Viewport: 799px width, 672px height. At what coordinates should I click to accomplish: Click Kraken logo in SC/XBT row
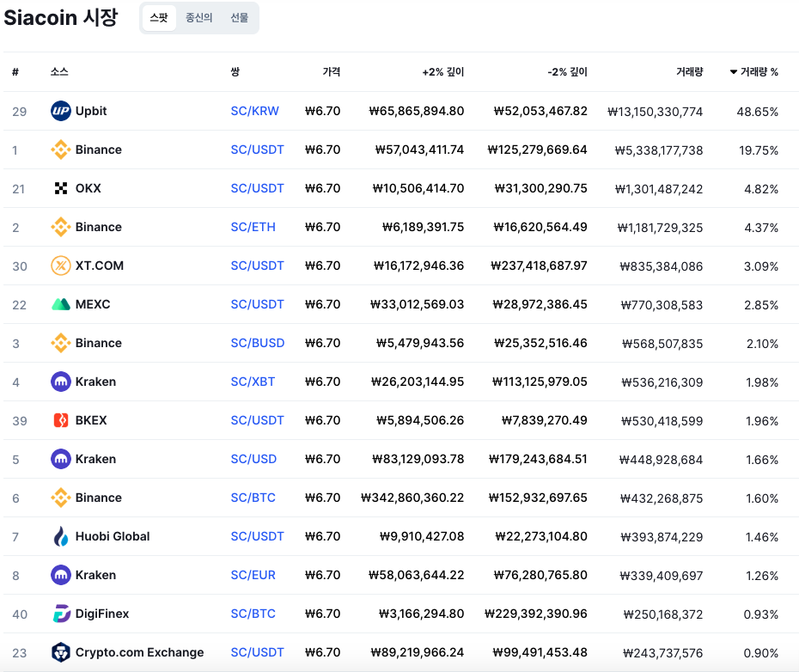pos(61,382)
